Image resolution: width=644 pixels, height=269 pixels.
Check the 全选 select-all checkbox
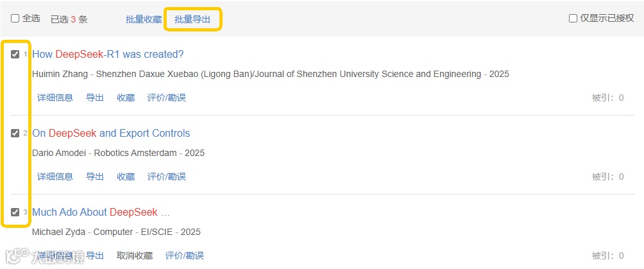pos(15,19)
